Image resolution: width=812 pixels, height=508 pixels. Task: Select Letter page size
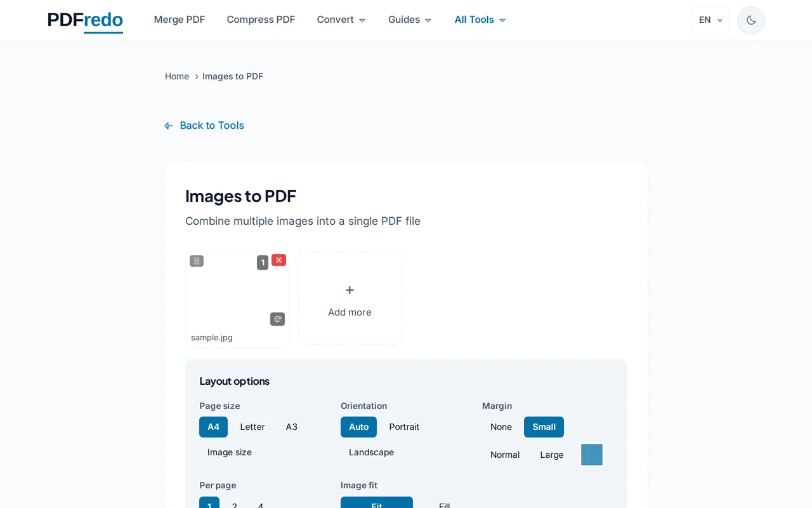[x=252, y=427]
